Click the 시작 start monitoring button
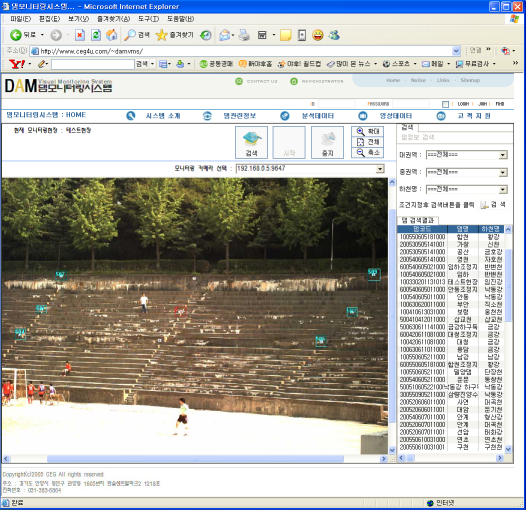Screen dimensions: 526x510 [x=289, y=142]
